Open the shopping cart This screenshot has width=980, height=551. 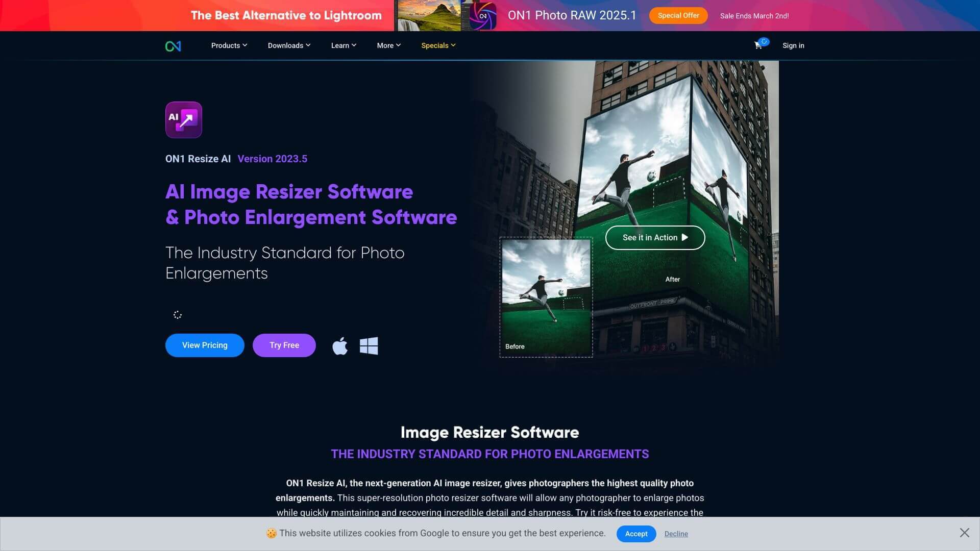[758, 45]
